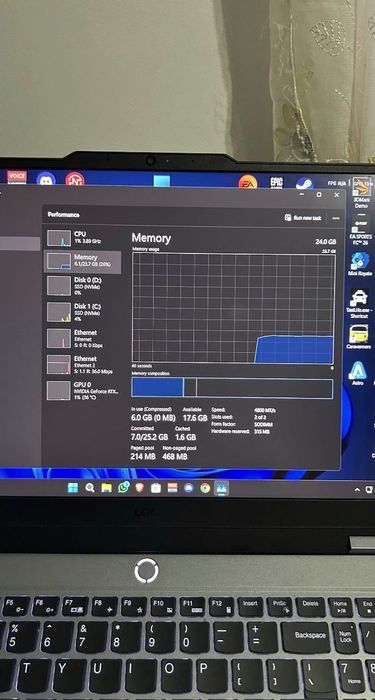
Task: Open the Windows Start menu
Action: (x=73, y=488)
